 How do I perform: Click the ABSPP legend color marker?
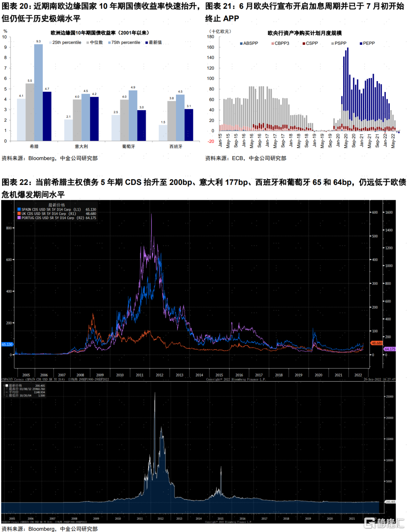tap(241, 44)
